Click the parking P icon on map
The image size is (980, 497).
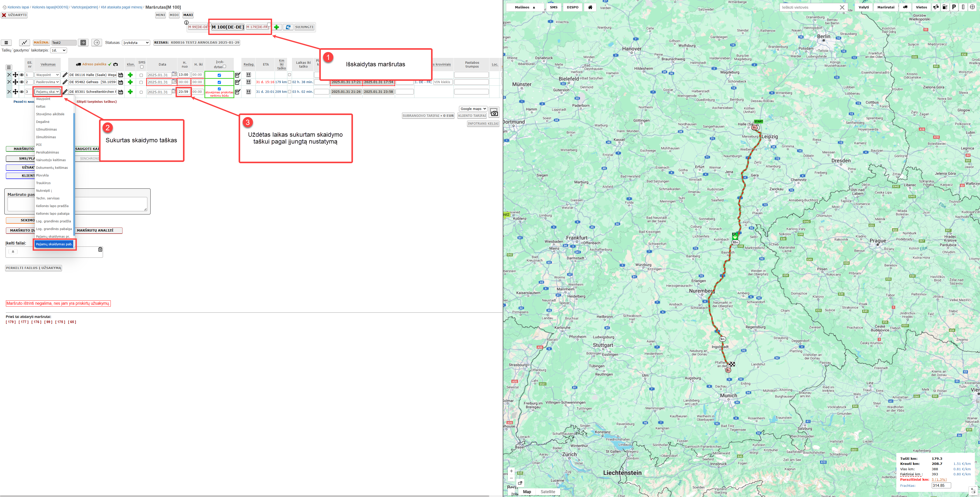pyautogui.click(x=954, y=7)
